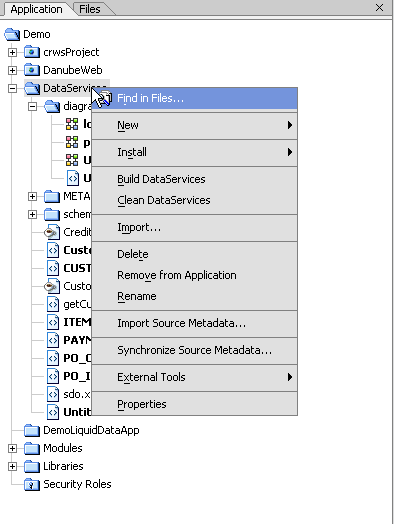Click the sdo.x file icon
394x524 pixels.
click(53, 394)
